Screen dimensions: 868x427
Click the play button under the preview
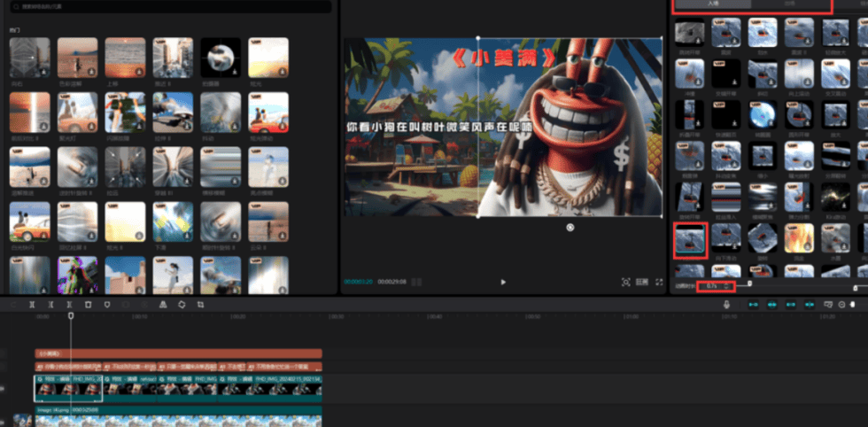click(503, 282)
